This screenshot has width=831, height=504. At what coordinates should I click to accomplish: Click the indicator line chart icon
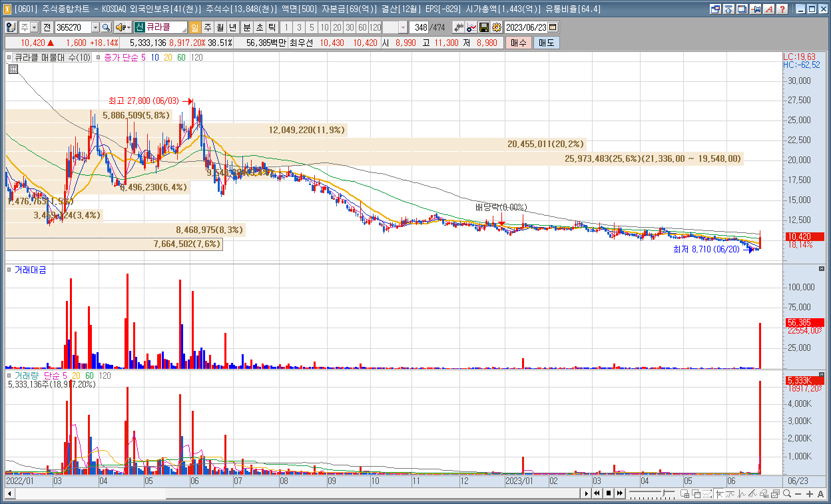[471, 27]
